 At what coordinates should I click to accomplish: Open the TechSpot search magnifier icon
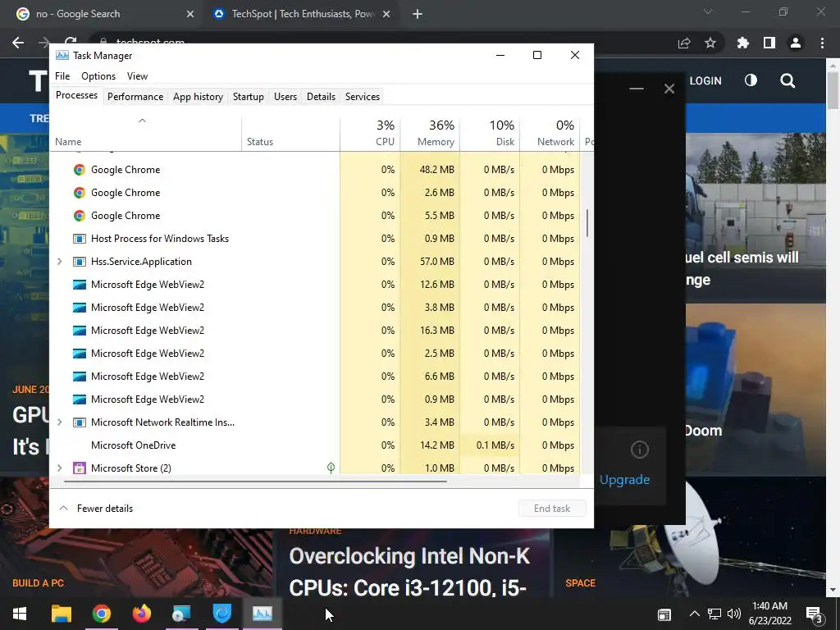point(787,81)
